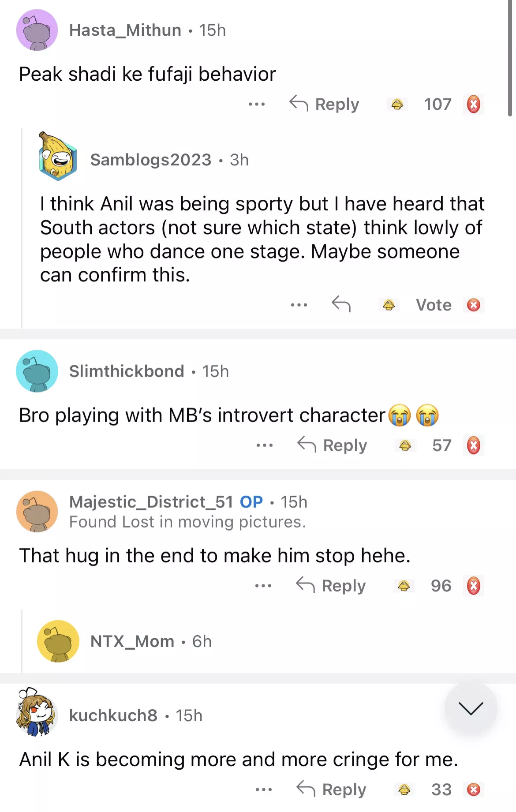The image size is (516, 812).
Task: Downvote Slimthickbond's introvert character comment
Action: click(x=474, y=445)
